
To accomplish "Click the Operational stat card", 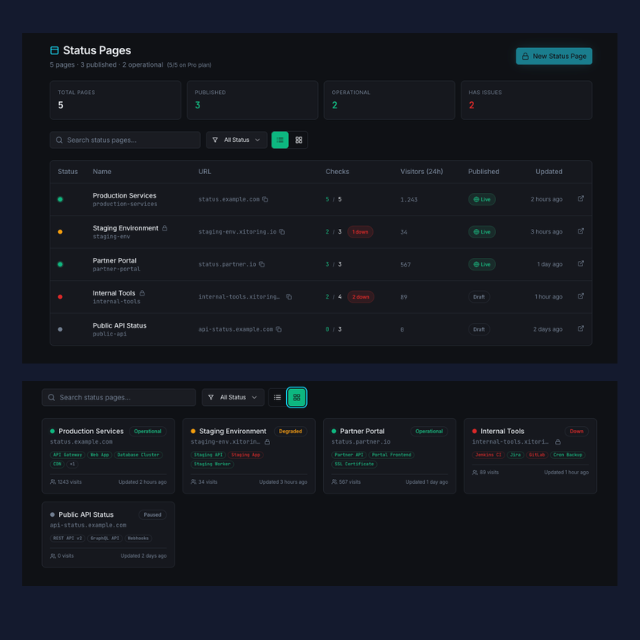I will [x=389, y=100].
